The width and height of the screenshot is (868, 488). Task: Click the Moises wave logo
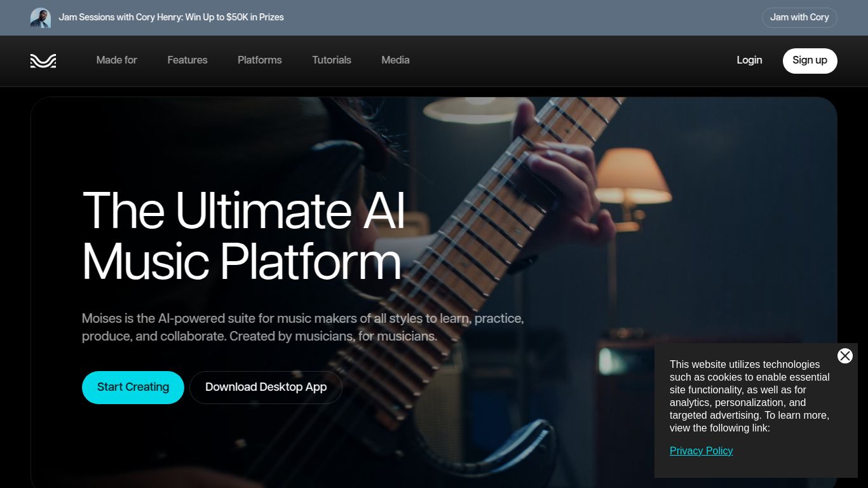point(43,60)
